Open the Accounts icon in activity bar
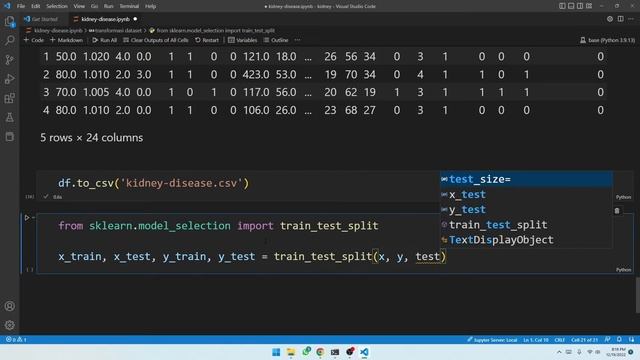 click(9, 306)
